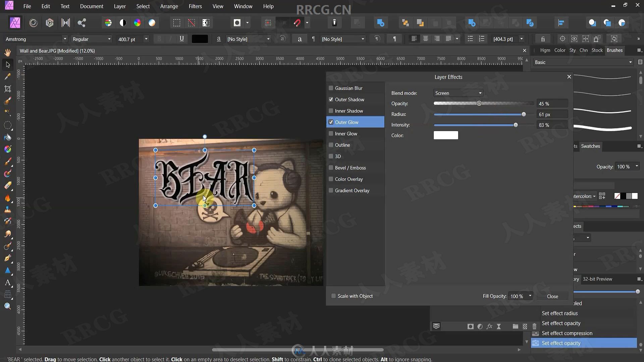Viewport: 644px width, 362px height.
Task: Close the Layer Effects dialog via Close button
Action: pos(552,296)
